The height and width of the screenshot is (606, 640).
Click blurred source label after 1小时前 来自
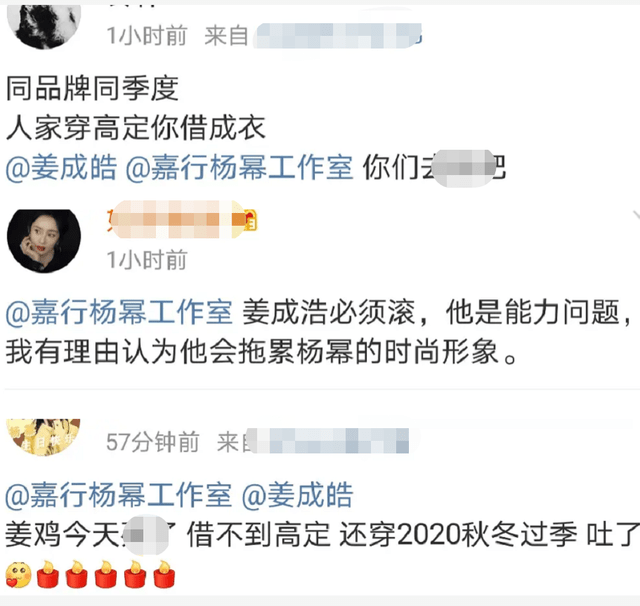coord(338,36)
